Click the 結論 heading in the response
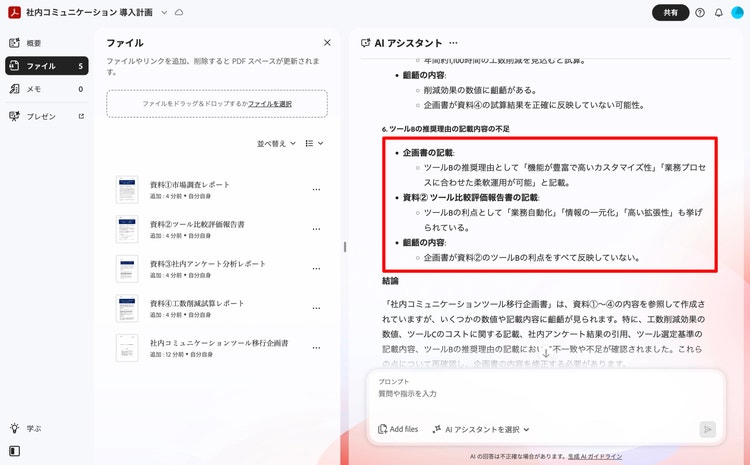This screenshot has width=750, height=465. [390, 281]
